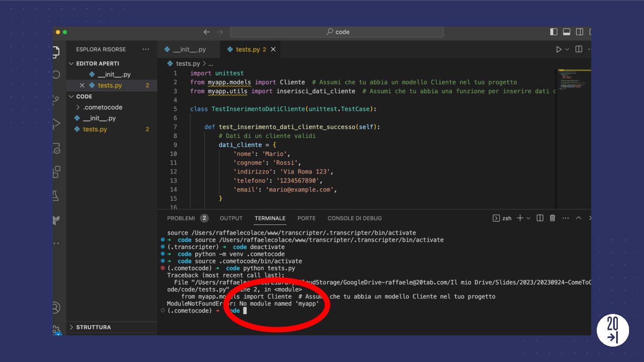Switch to the __init__.py editor tab
This screenshot has width=644, height=362.
coord(188,49)
